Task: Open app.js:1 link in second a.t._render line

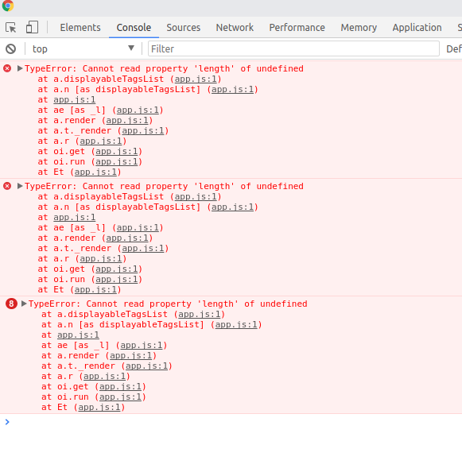Action: click(143, 248)
